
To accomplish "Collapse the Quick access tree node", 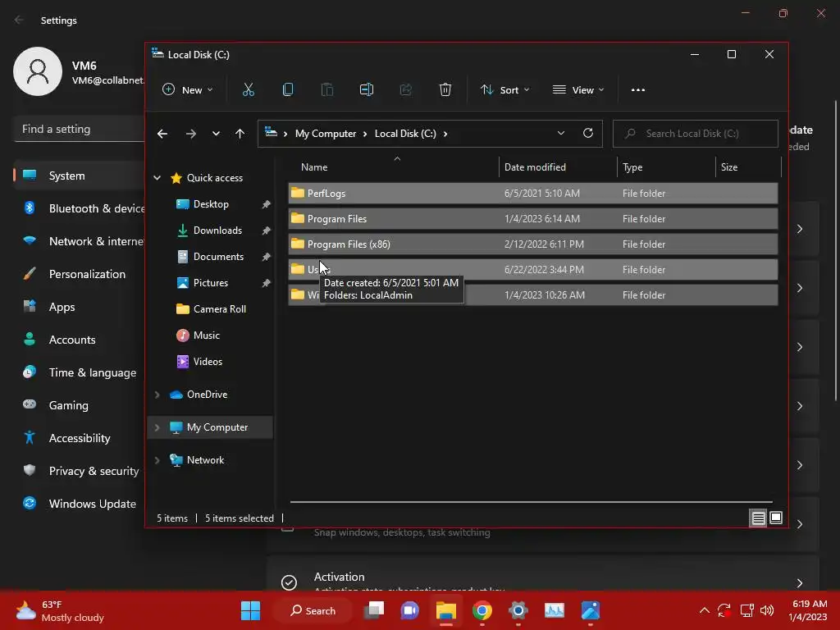I will click(157, 178).
